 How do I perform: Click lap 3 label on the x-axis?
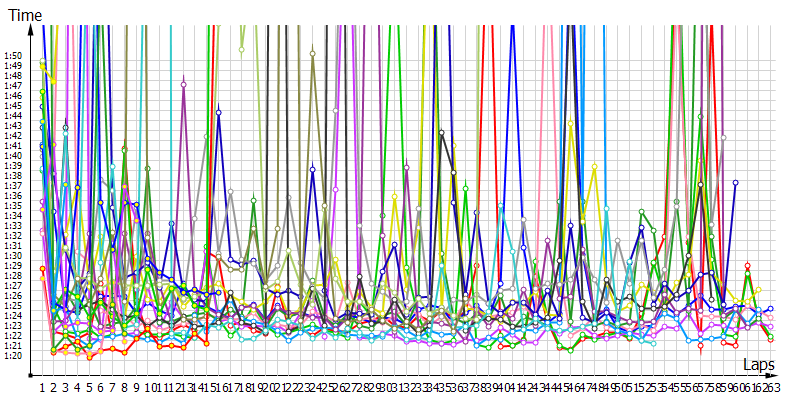[66, 387]
